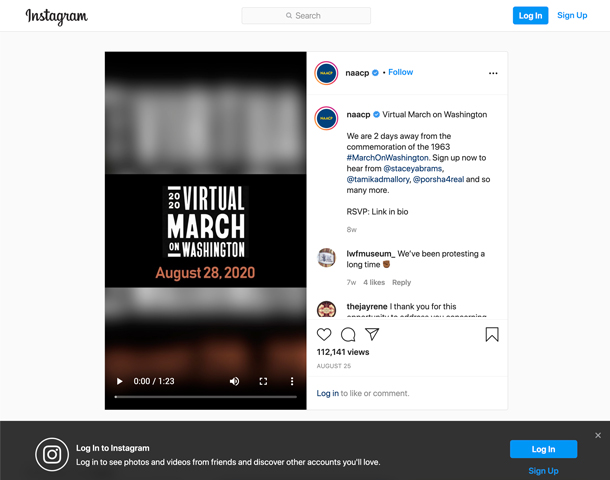
Task: Like the post with heart icon
Action: coord(324,335)
